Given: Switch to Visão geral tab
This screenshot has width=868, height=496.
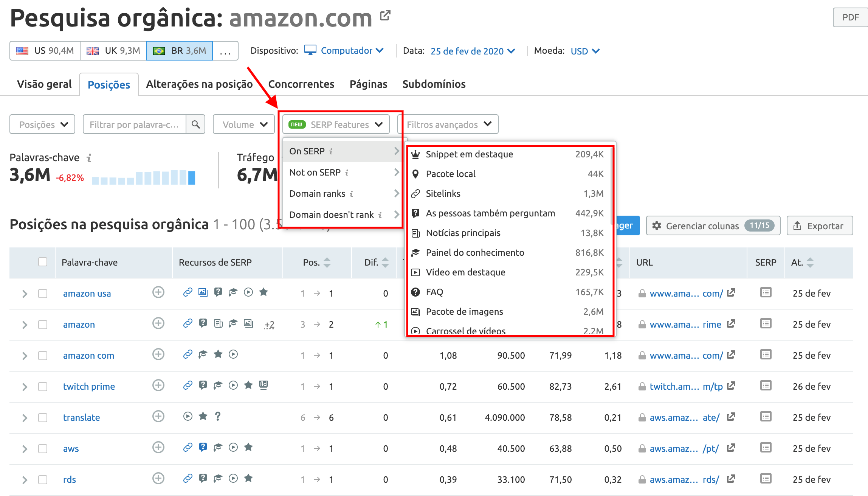Looking at the screenshot, I should [x=44, y=84].
